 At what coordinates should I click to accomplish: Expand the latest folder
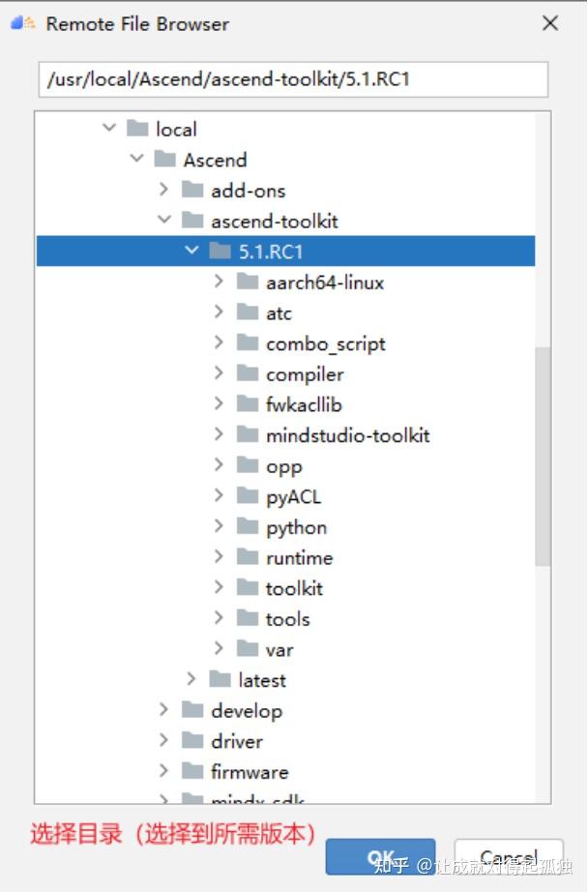pyautogui.click(x=191, y=680)
